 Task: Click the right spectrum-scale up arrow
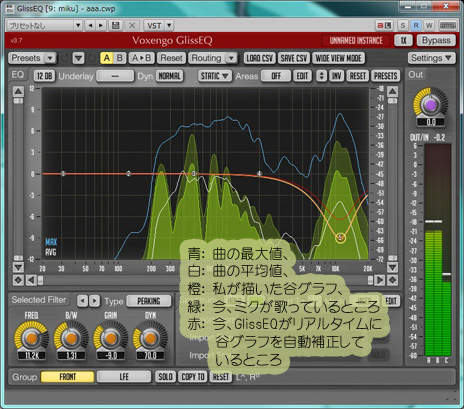click(x=393, y=91)
